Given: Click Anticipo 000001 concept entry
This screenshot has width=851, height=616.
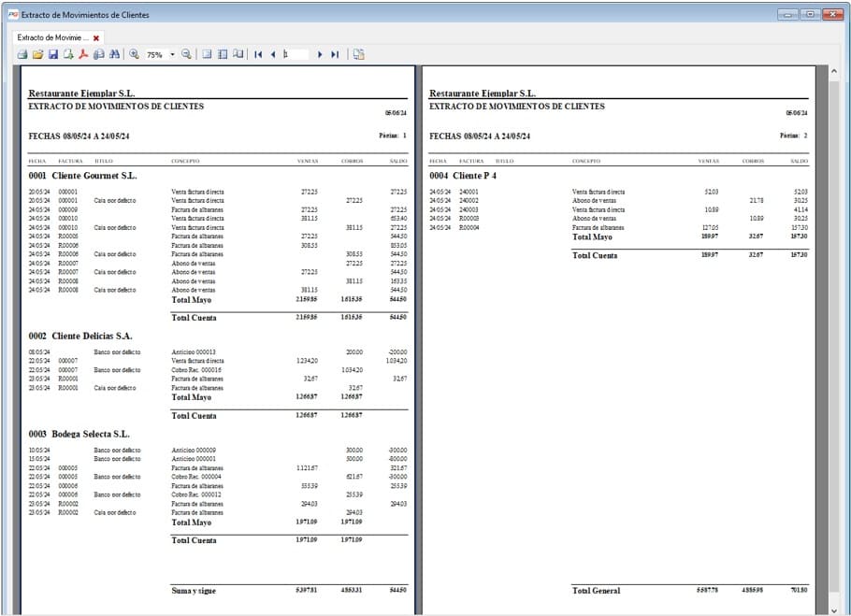Looking at the screenshot, I should pos(194,459).
